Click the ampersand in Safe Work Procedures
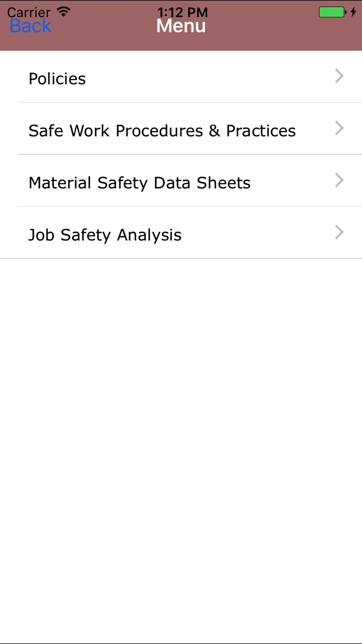 pyautogui.click(x=215, y=131)
